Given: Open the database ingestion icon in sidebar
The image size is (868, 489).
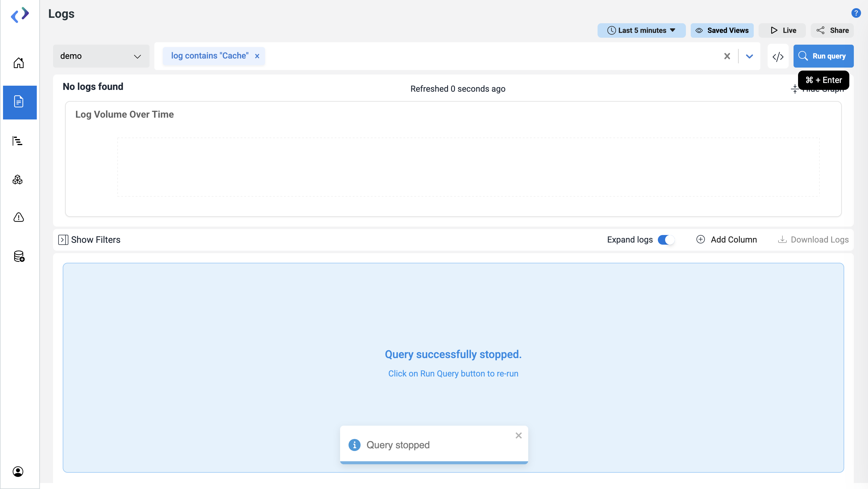Looking at the screenshot, I should pyautogui.click(x=19, y=256).
